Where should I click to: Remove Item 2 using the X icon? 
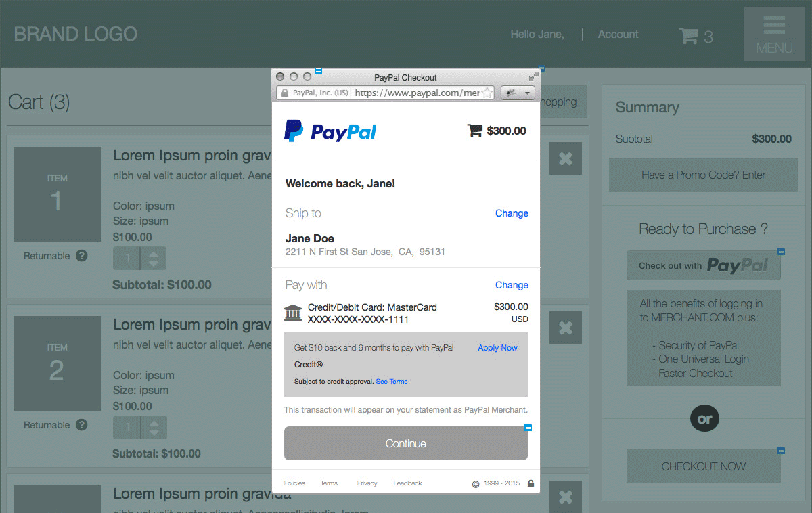coord(565,328)
